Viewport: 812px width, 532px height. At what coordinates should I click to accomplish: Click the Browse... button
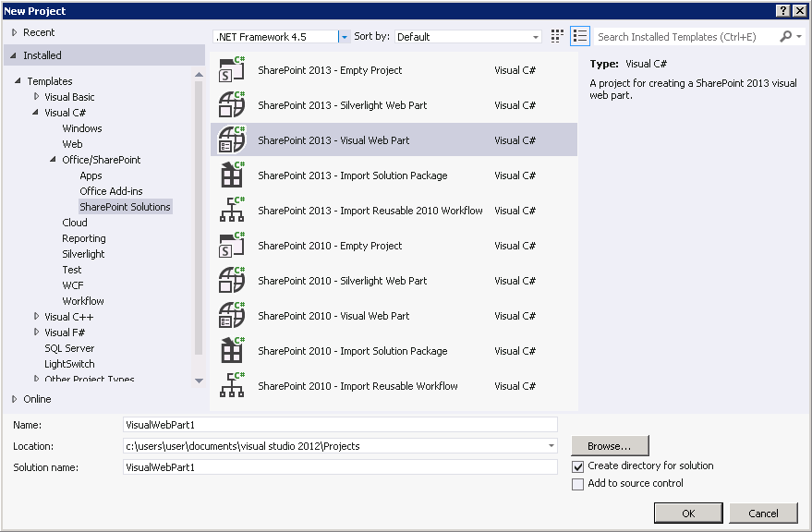[610, 445]
